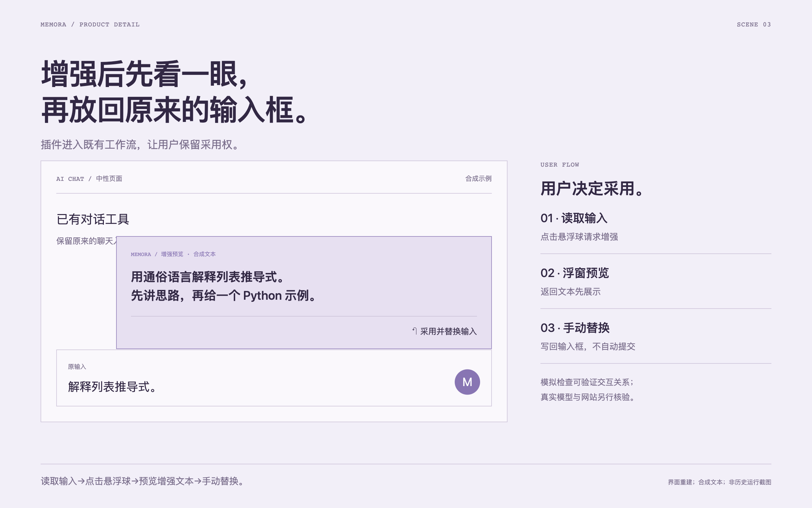Click the line 真实模型与网站另行核验
Image resolution: width=812 pixels, height=508 pixels.
pyautogui.click(x=587, y=397)
